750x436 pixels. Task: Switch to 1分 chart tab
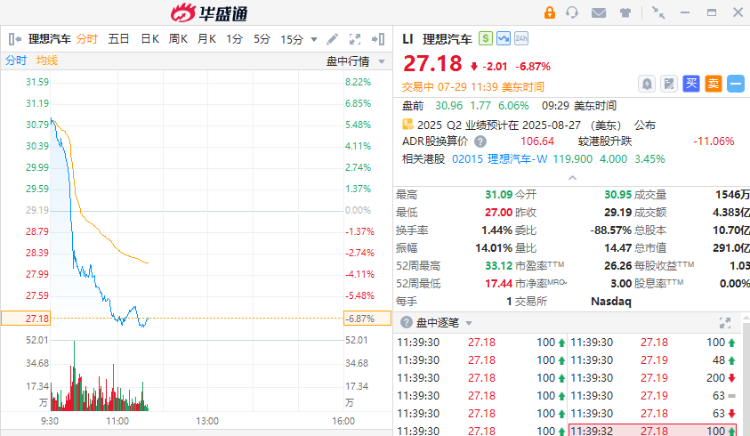click(234, 39)
